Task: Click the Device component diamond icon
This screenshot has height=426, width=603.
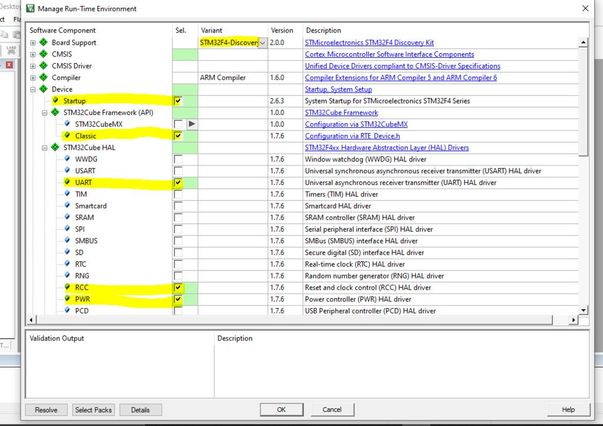Action: (x=43, y=89)
